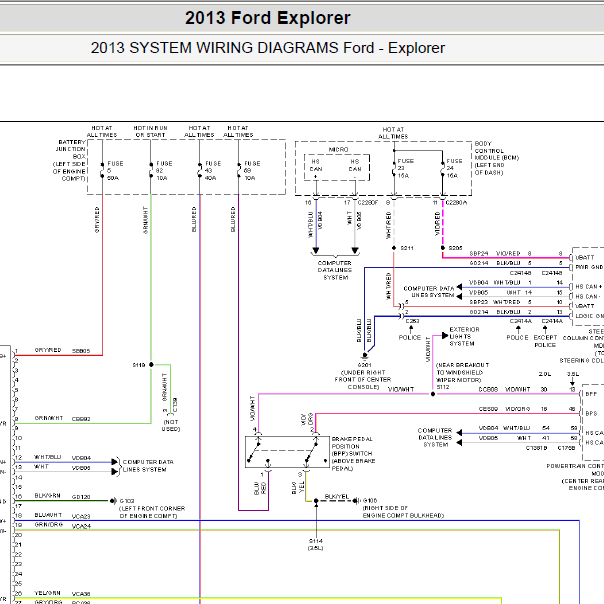Viewport: 604px width, 604px height.
Task: Select connector label "C2280F"
Action: coord(367,203)
